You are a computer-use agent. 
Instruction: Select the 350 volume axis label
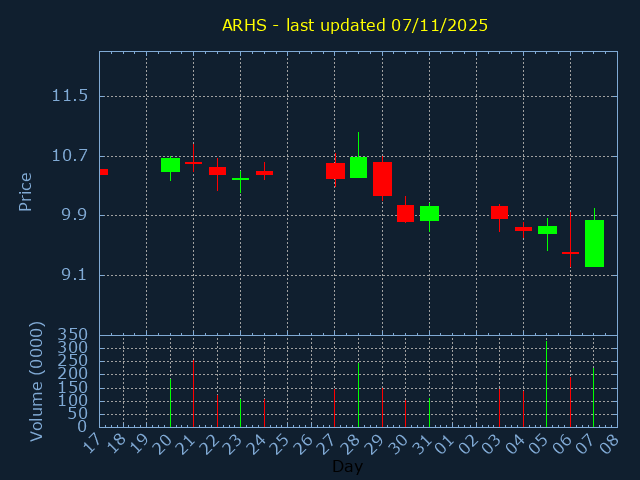72,335
